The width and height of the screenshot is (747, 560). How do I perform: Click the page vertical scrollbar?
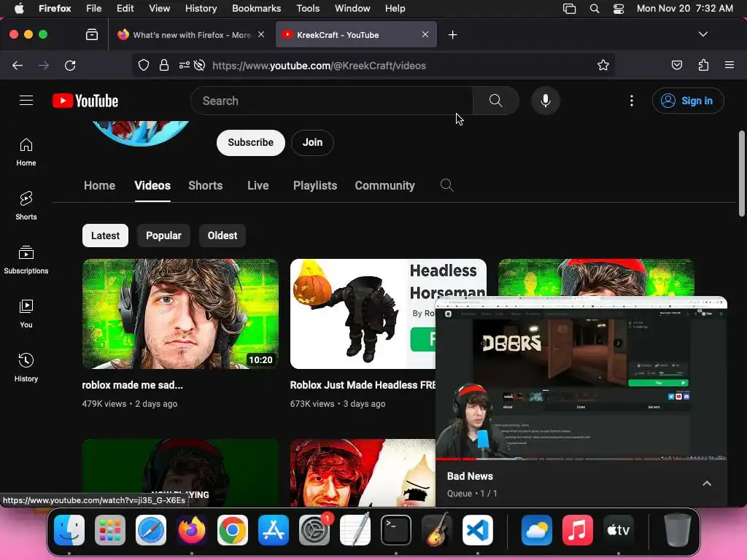click(x=741, y=174)
